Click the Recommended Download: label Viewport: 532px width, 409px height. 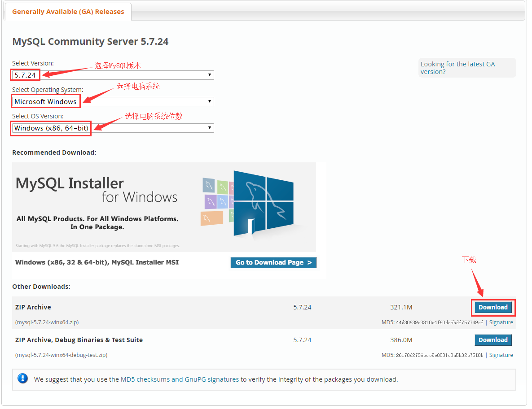click(54, 152)
